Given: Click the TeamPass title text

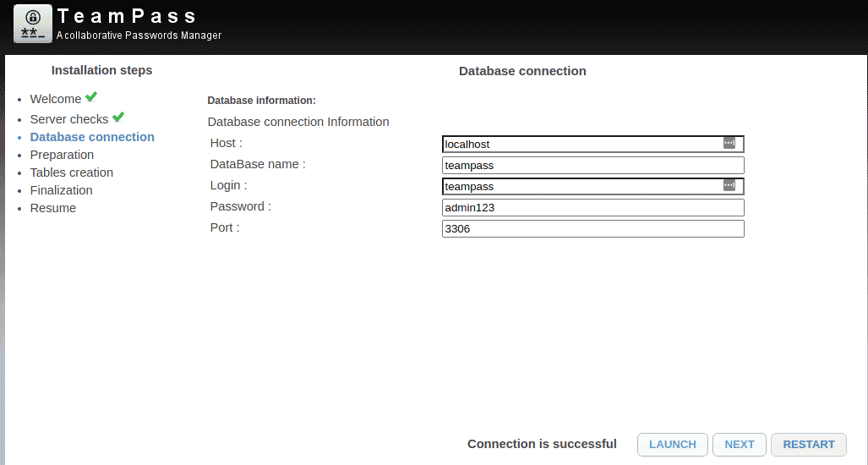Looking at the screenshot, I should [x=127, y=16].
